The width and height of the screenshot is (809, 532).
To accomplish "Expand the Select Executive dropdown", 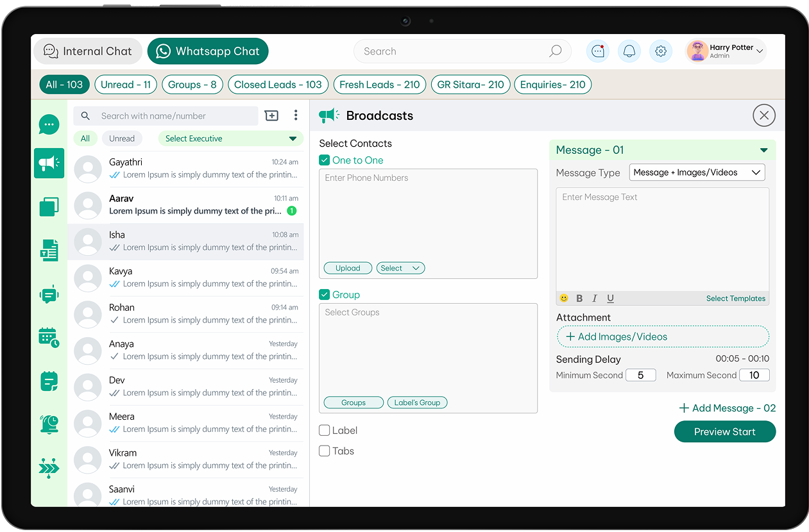I will (x=231, y=138).
